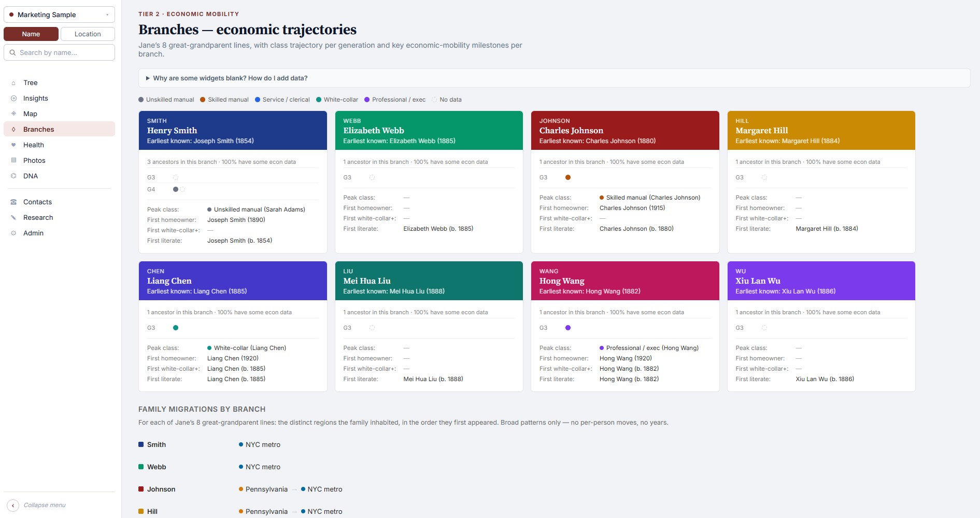
Task: Open Photos from the sidebar
Action: [x=59, y=160]
